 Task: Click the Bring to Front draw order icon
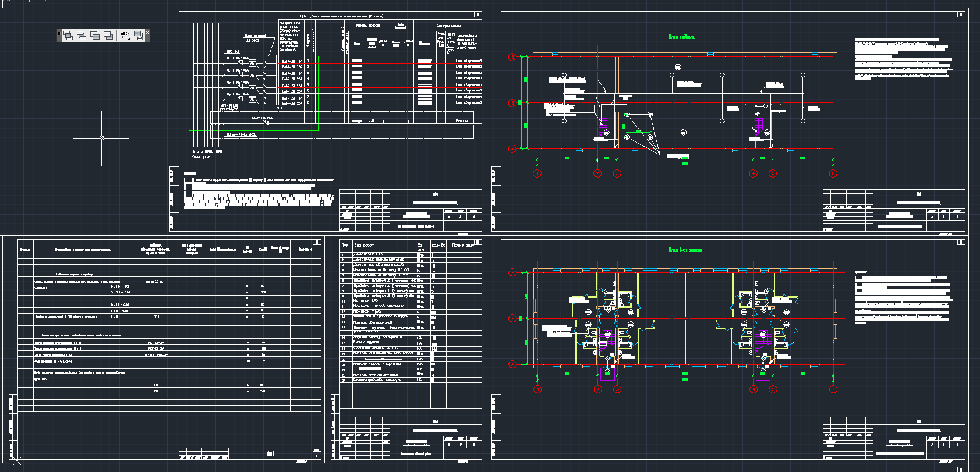point(68,36)
